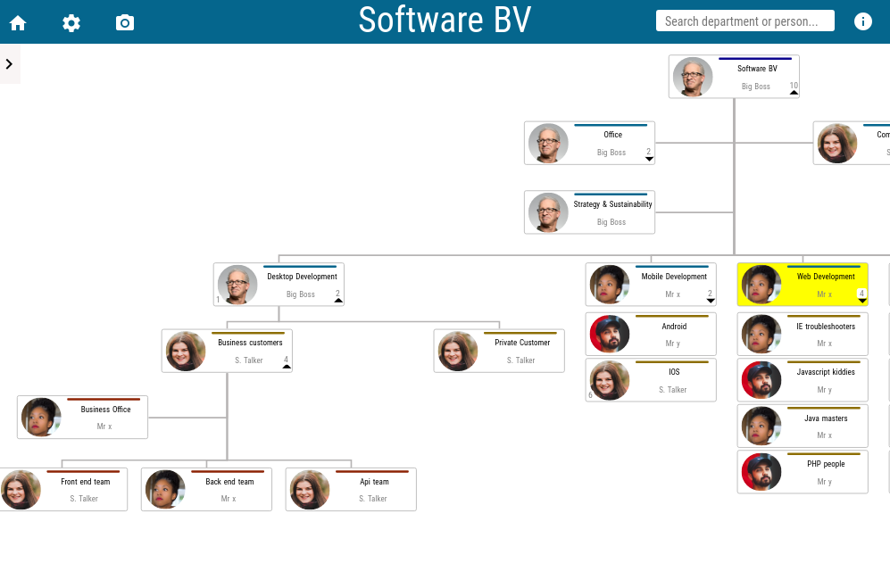
Task: Click the Api team avatar
Action: coord(310,489)
